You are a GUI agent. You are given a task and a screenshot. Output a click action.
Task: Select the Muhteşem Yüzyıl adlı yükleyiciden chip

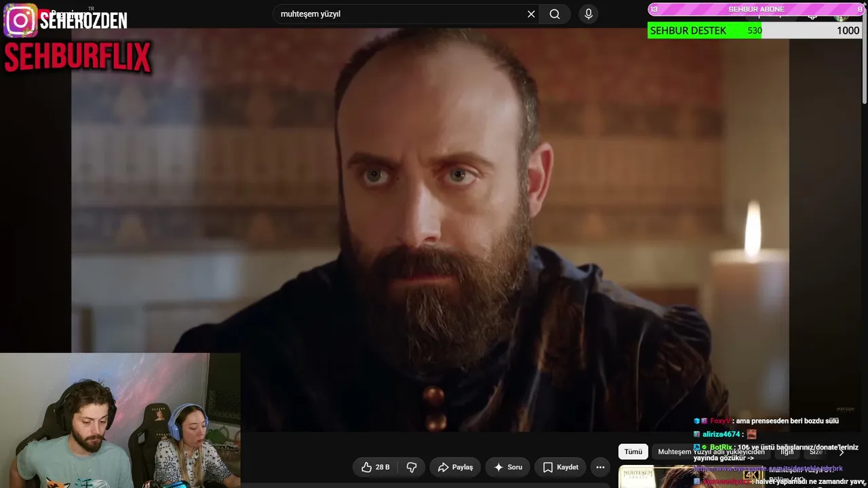711,452
